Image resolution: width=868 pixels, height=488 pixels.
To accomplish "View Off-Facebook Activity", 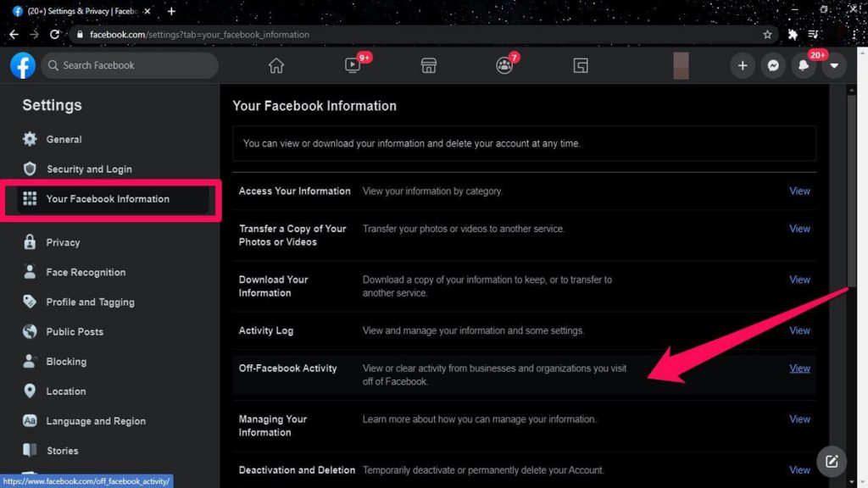I will pyautogui.click(x=799, y=368).
